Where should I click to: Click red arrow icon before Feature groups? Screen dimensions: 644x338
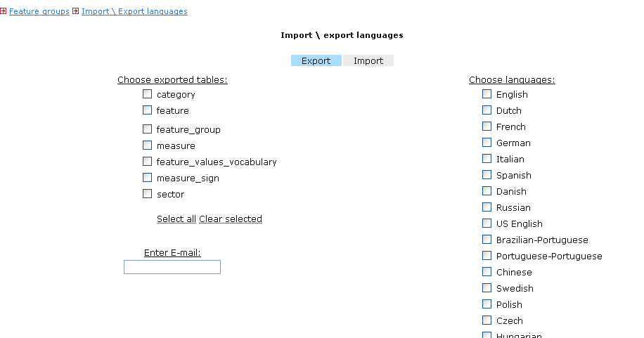4,11
